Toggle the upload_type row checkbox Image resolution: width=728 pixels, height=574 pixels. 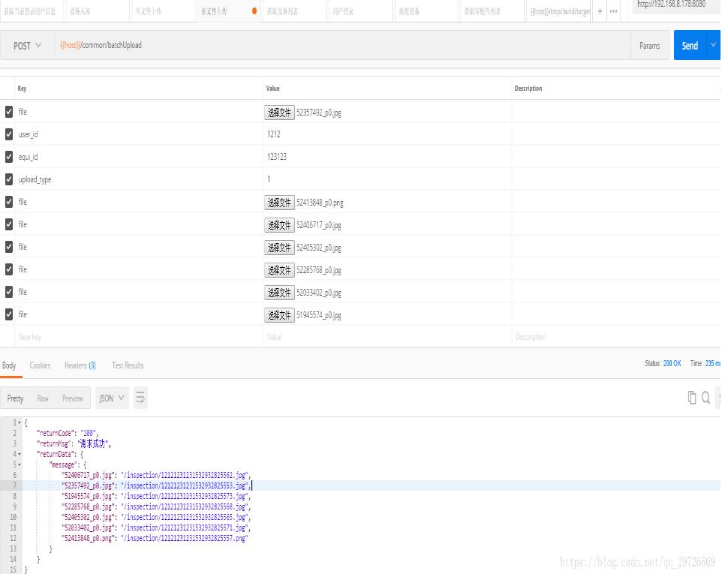coord(9,179)
